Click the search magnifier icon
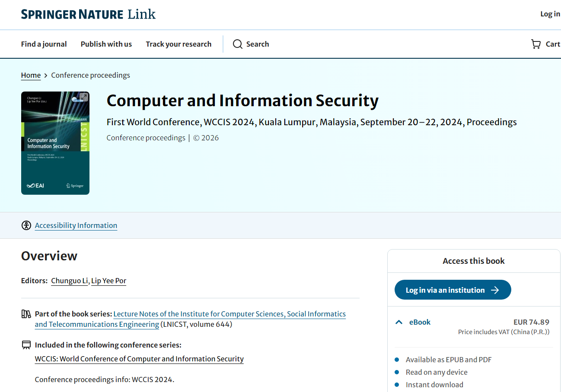 [238, 44]
